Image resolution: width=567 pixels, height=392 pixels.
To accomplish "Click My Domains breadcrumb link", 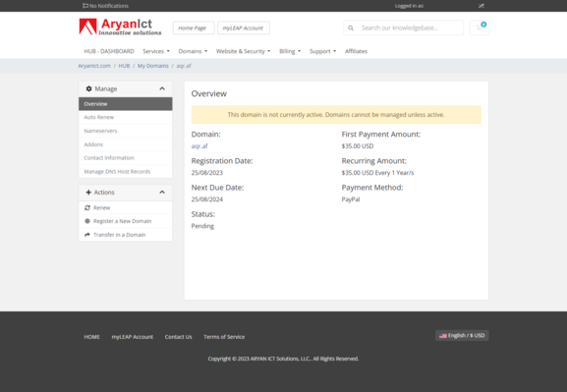I will pos(153,66).
